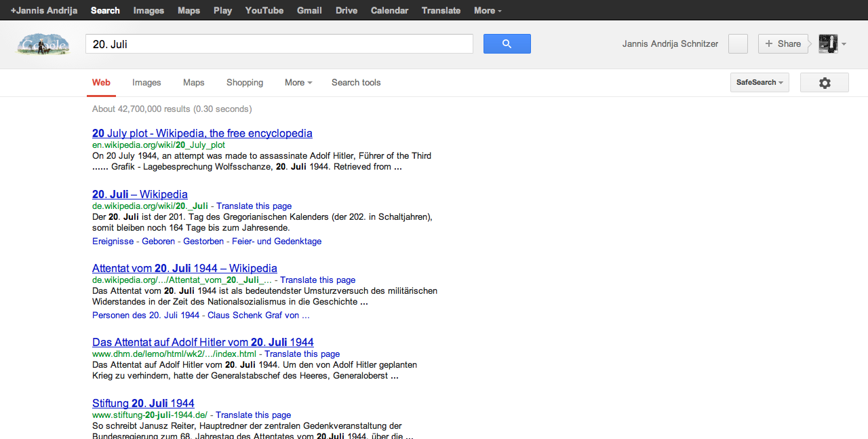868x439 pixels.
Task: Translate the Attentat vom 20. Juli page
Action: [317, 280]
